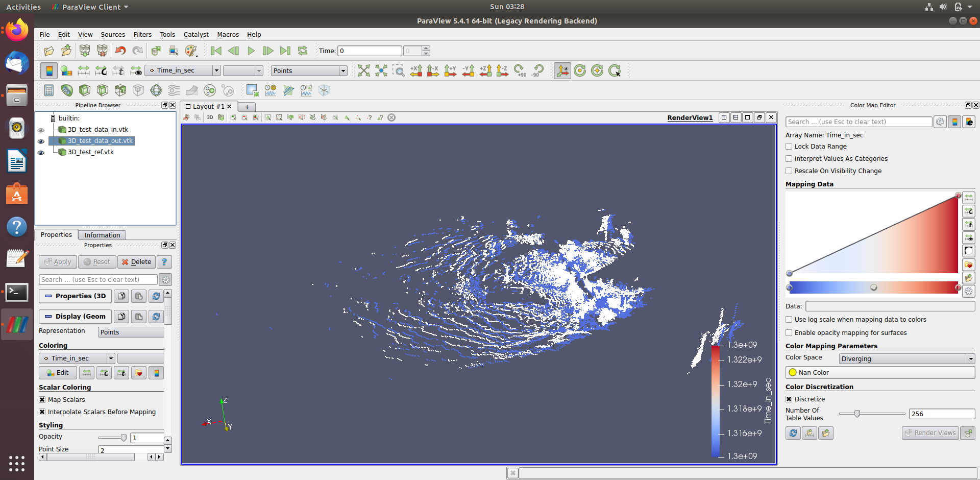Open the Points representation toolbar dropdown

[x=309, y=70]
